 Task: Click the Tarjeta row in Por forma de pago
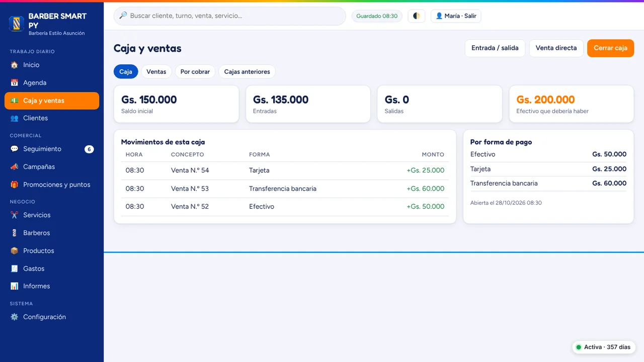[548, 169]
